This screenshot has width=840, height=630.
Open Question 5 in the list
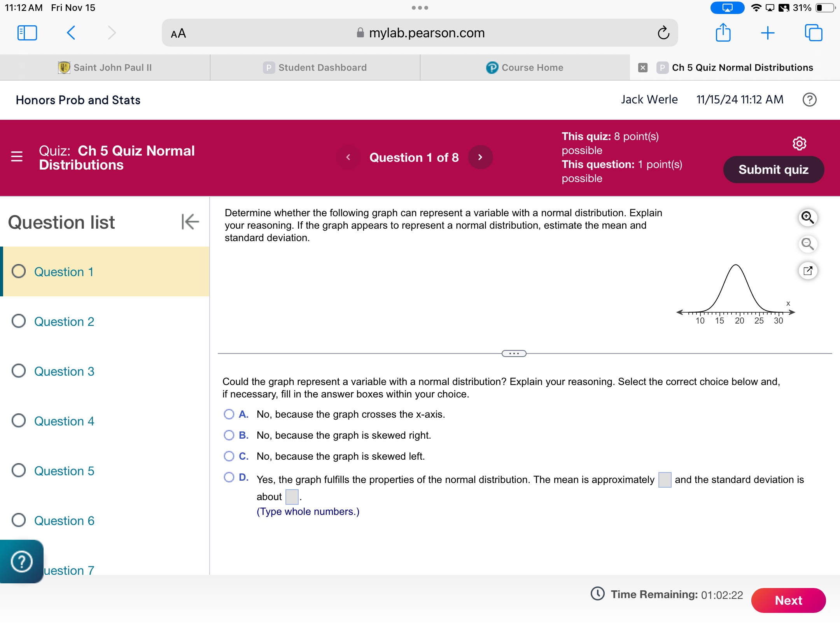pyautogui.click(x=105, y=471)
